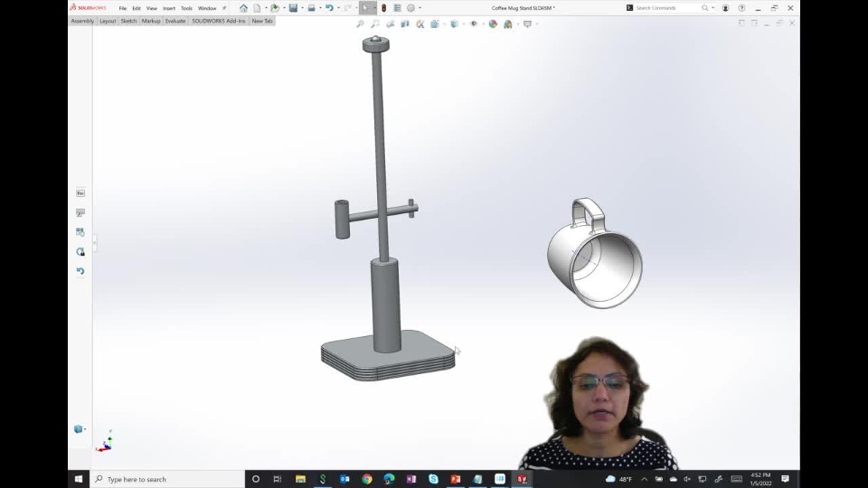868x488 pixels.
Task: Open the Edit menu
Action: (137, 8)
